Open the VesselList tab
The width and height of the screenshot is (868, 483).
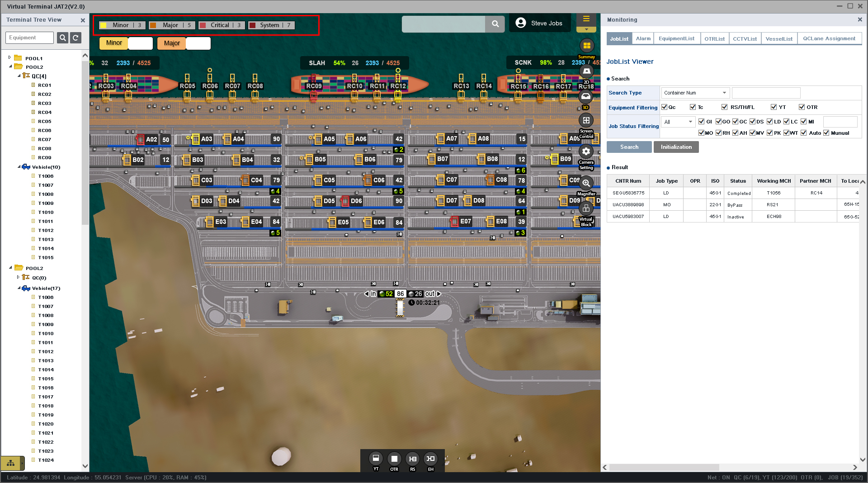778,39
